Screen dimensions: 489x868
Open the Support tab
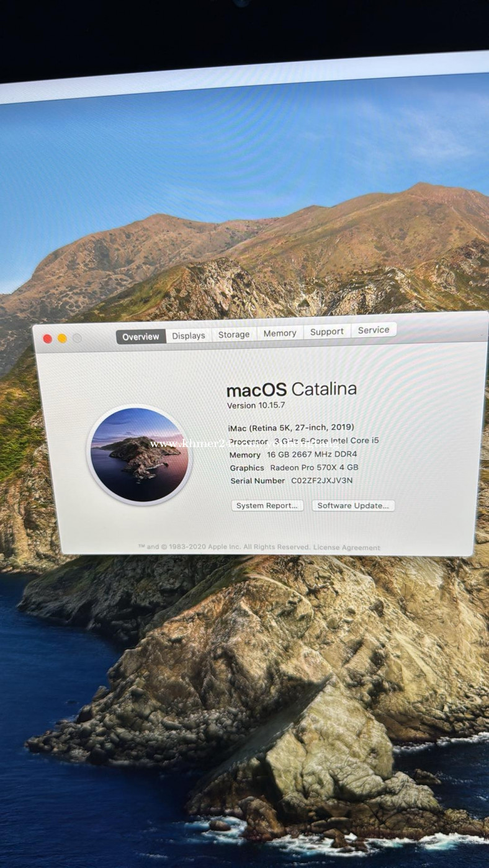(x=327, y=332)
